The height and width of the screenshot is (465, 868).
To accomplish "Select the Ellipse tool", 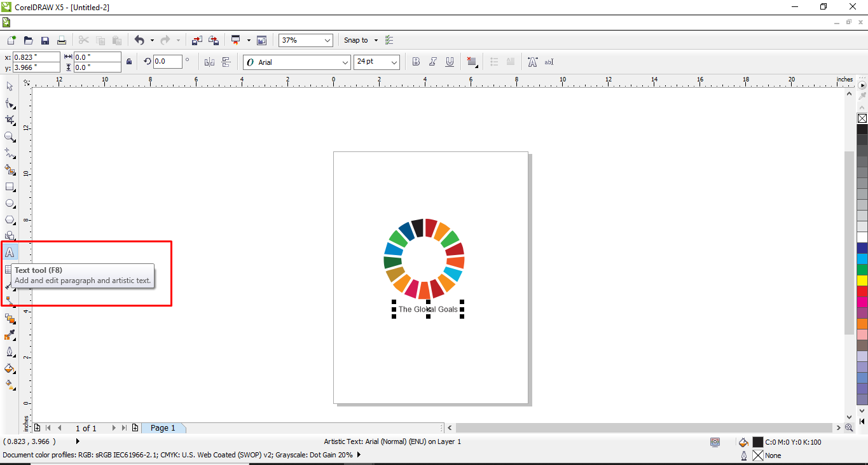I will 10,204.
